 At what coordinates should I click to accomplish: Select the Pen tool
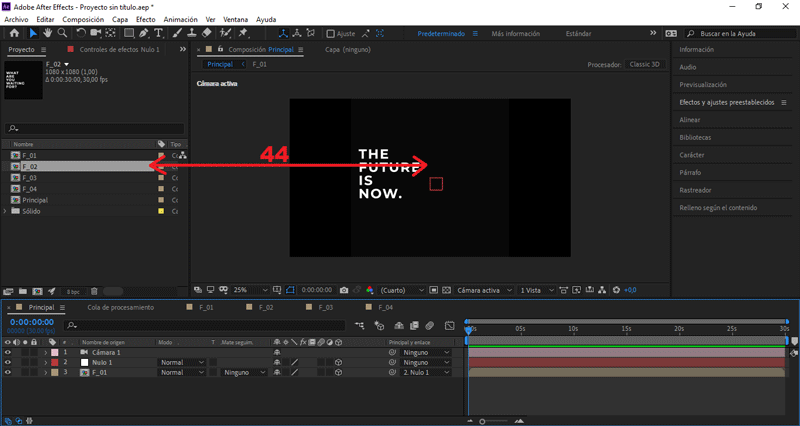point(144,33)
